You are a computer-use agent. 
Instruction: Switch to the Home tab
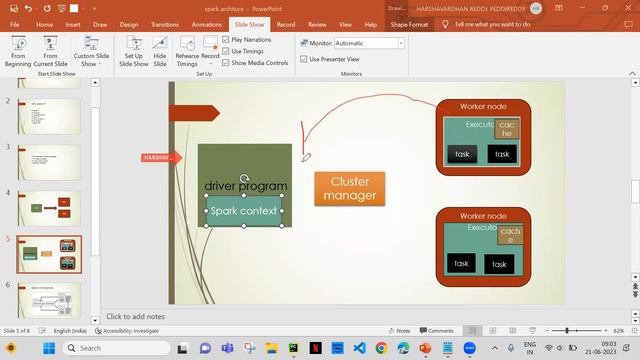44,24
